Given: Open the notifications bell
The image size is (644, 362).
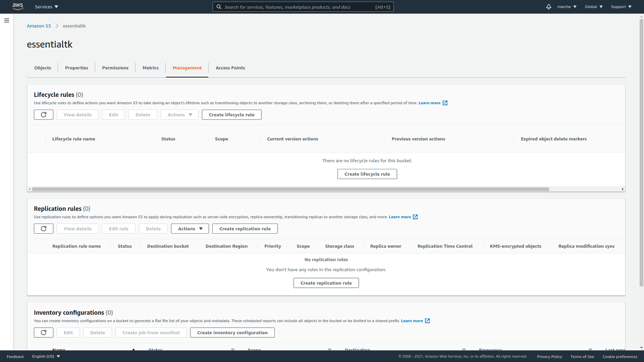Looking at the screenshot, I should pyautogui.click(x=548, y=7).
